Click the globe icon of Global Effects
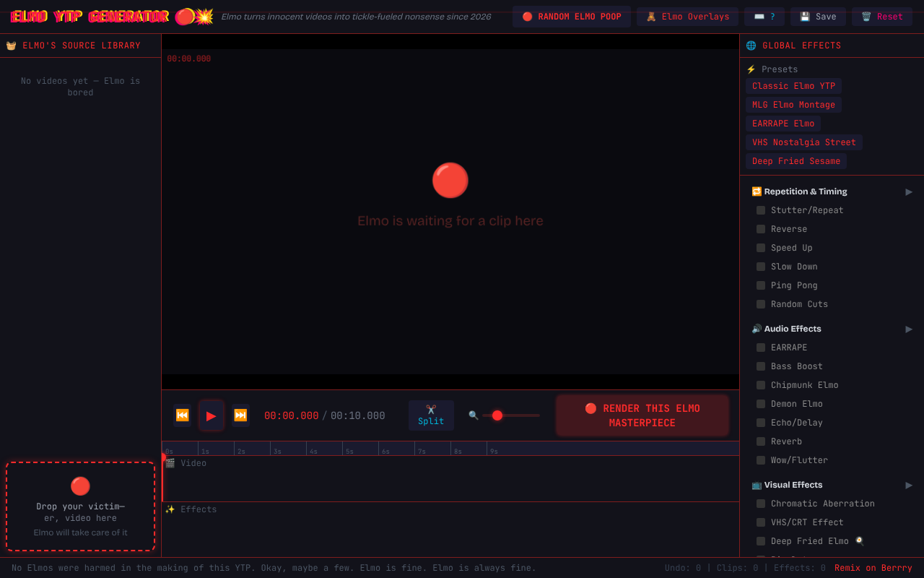Screen dimensions: 924x578 tap(751, 46)
